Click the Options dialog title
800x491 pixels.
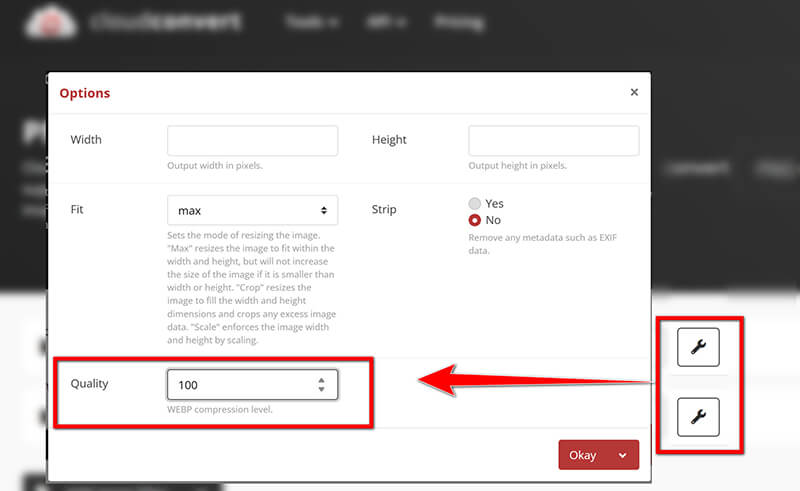[x=85, y=93]
